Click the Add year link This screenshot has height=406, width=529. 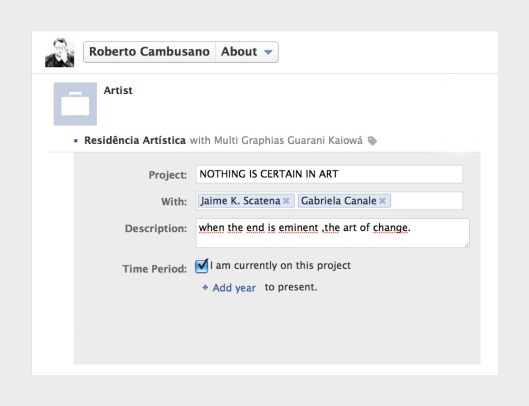click(234, 288)
